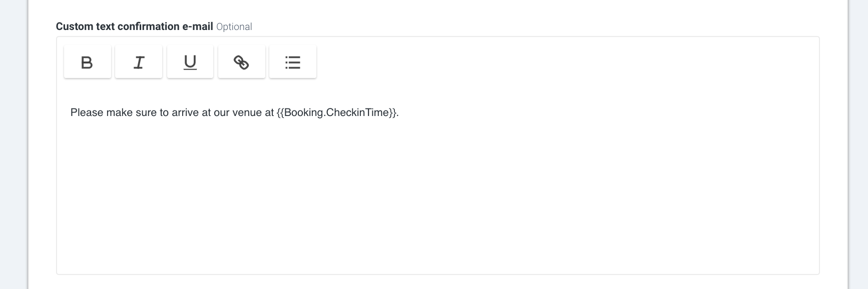The width and height of the screenshot is (868, 289).
Task: Apply italic formatting using the I button
Action: tap(139, 61)
